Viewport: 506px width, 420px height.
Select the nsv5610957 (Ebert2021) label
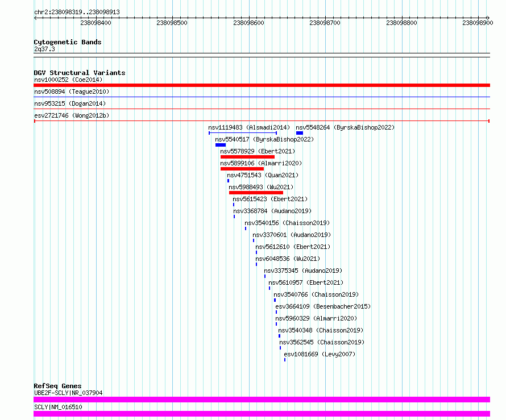306,282
